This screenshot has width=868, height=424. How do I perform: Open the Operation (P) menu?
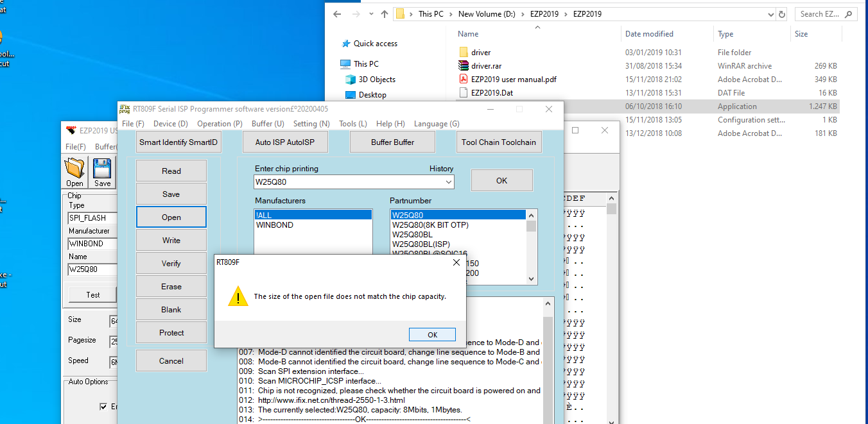click(220, 124)
